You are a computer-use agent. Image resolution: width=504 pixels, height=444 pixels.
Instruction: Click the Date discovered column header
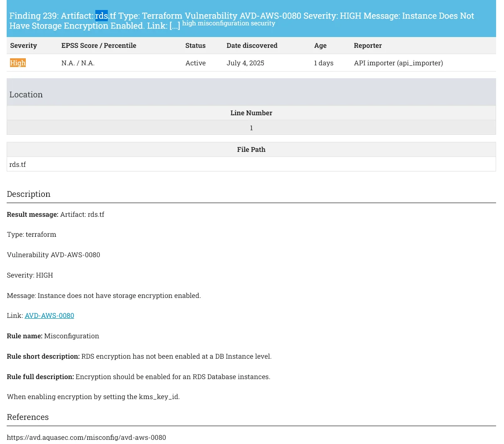click(x=252, y=46)
